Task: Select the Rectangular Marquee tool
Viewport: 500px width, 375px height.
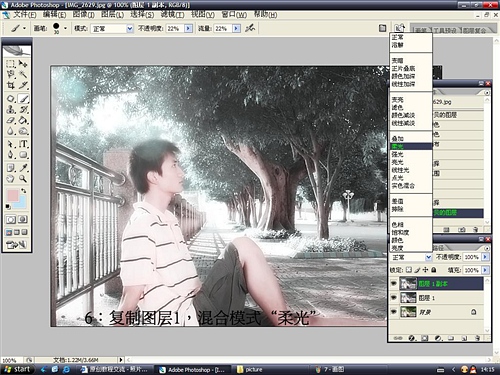Action: tap(11, 64)
